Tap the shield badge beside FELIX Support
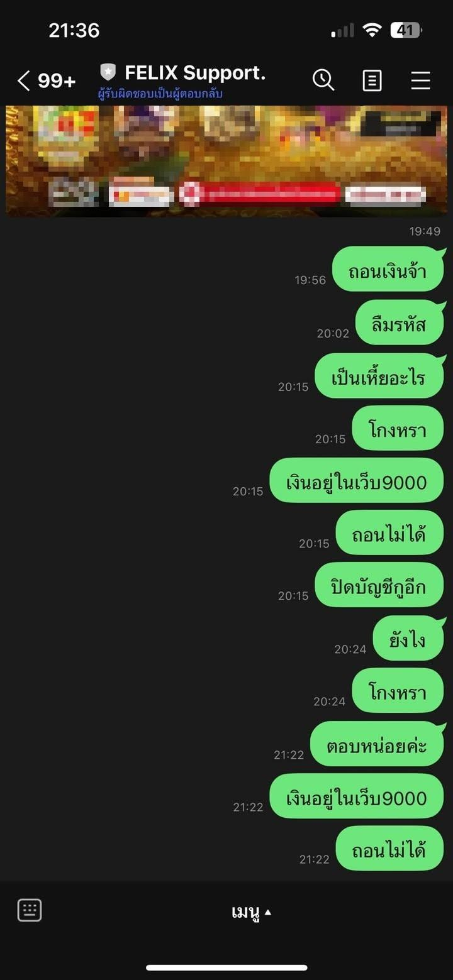Screen dimensions: 453x980 (108, 72)
